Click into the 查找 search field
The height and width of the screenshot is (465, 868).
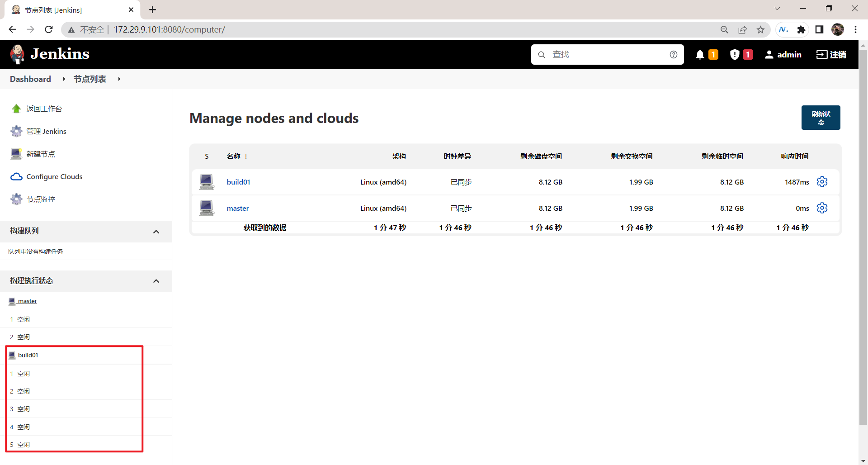click(x=607, y=55)
